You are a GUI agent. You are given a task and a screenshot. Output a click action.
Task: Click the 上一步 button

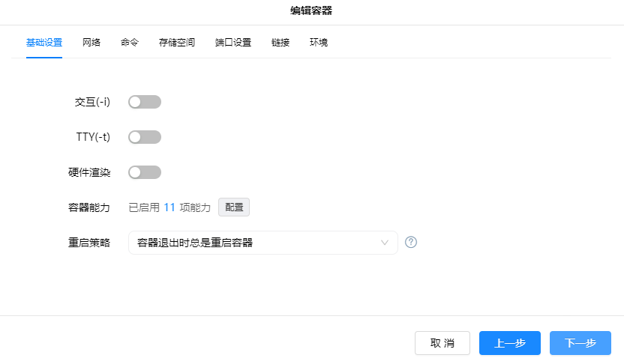pos(510,343)
